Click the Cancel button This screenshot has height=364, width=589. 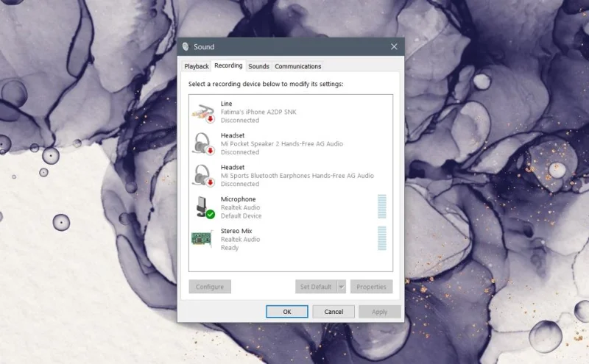click(334, 312)
